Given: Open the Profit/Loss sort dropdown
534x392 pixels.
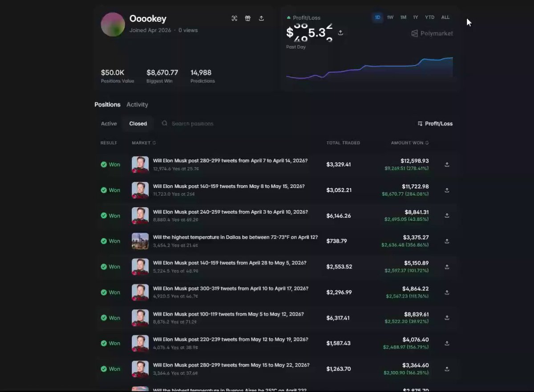Looking at the screenshot, I should (x=435, y=124).
